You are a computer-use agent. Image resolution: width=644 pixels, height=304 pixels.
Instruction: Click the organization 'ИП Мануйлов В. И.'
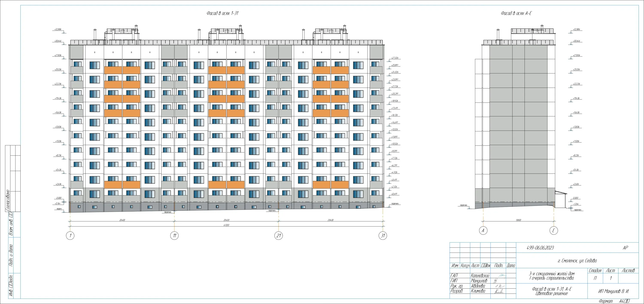coord(614,291)
